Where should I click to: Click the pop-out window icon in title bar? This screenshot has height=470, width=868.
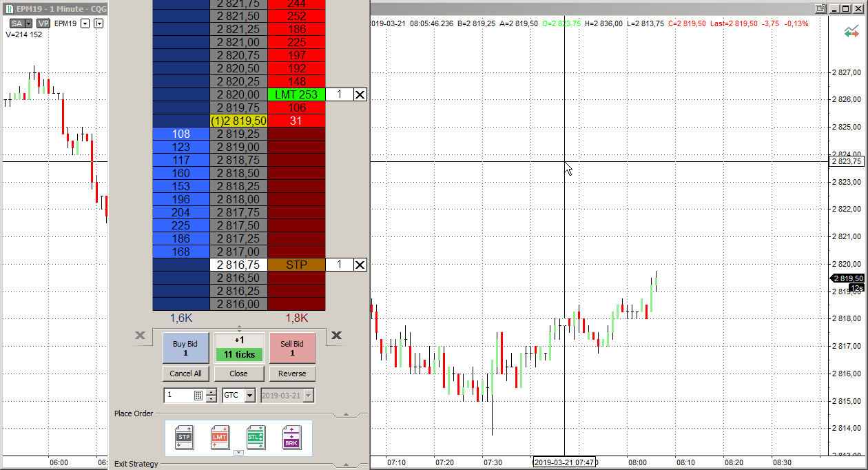click(820, 8)
